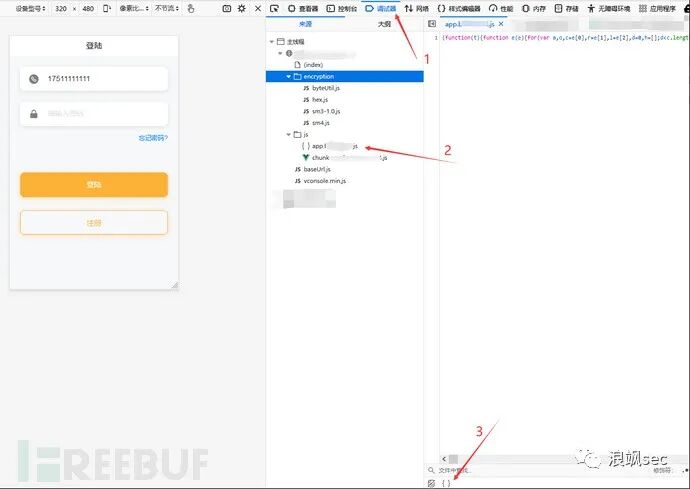Screen dimensions: 690x489
Task: Collapse the 主线程 main thread node
Action: click(272, 41)
